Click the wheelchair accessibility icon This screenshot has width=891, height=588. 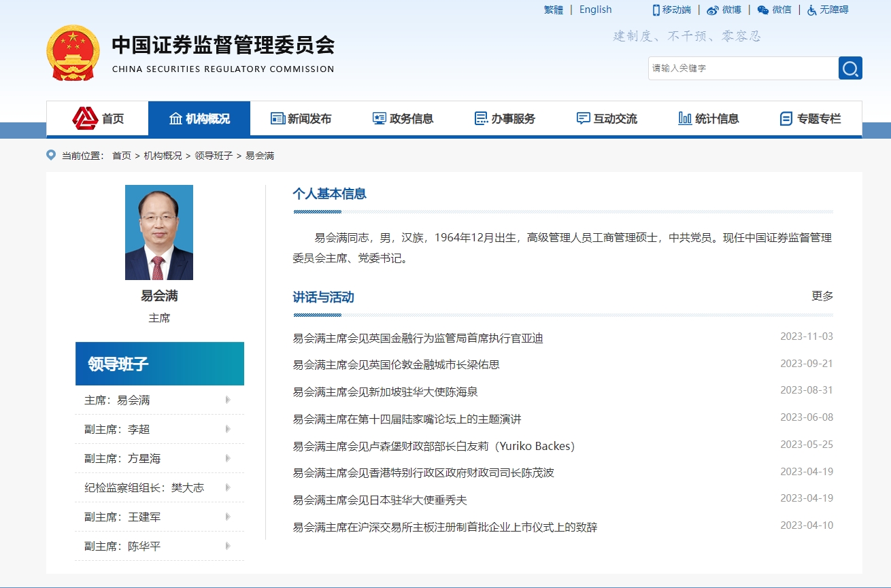(811, 10)
